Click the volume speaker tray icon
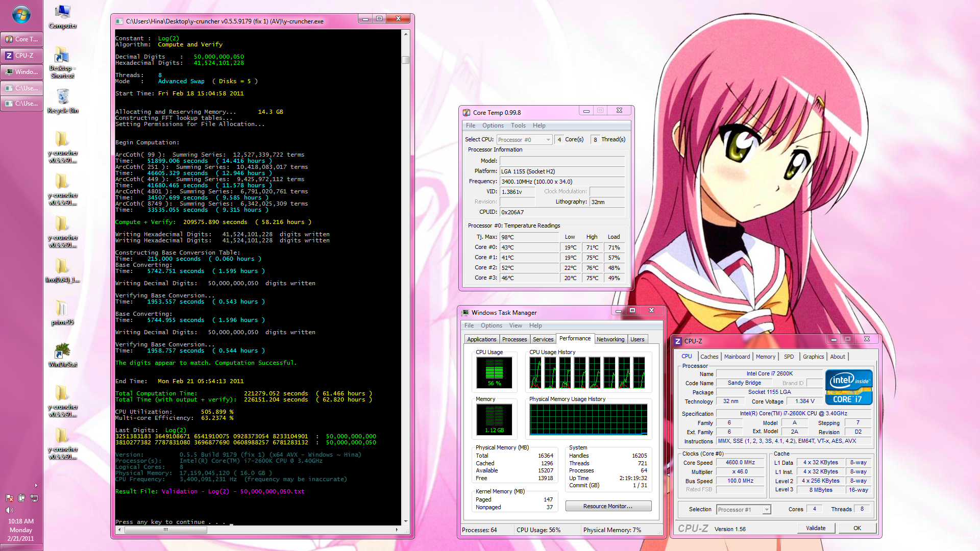 (9, 510)
